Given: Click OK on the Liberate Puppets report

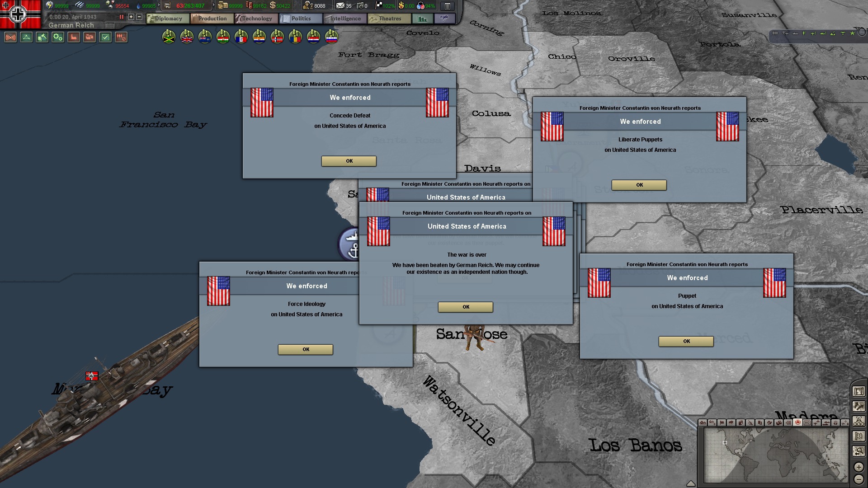Looking at the screenshot, I should point(639,185).
